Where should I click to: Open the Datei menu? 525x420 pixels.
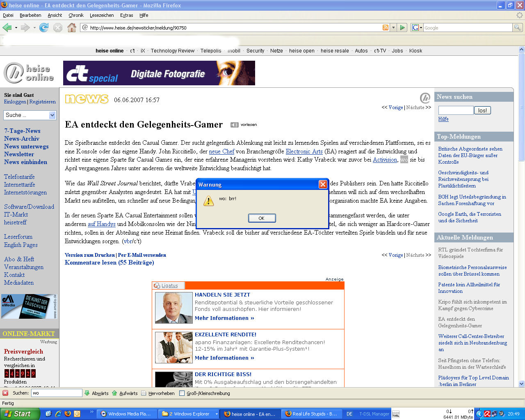click(x=8, y=15)
